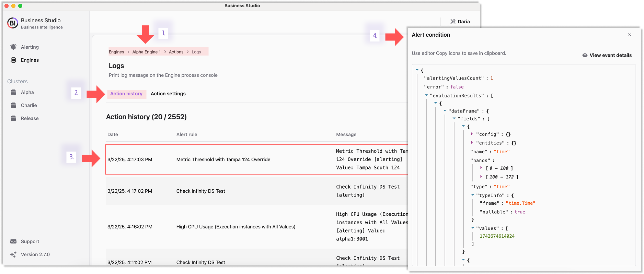Go to Alpha Engine 1 breadcrumb
644x274 pixels.
click(147, 52)
